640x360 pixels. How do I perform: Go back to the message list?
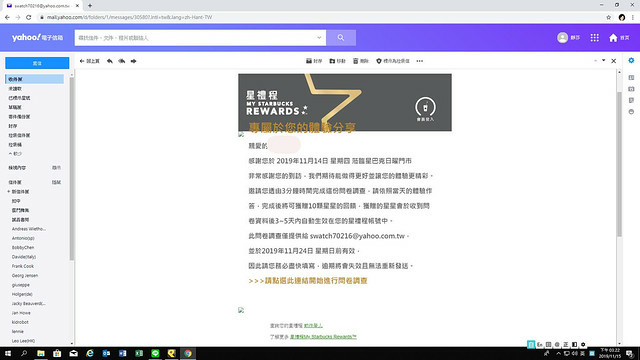pyautogui.click(x=89, y=61)
